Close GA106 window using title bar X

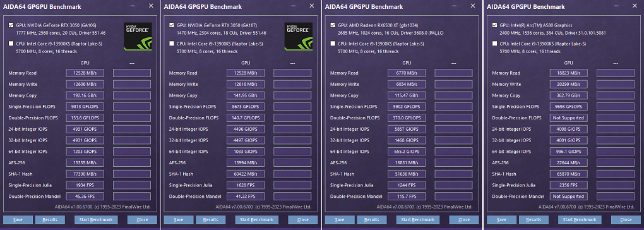[151, 6]
